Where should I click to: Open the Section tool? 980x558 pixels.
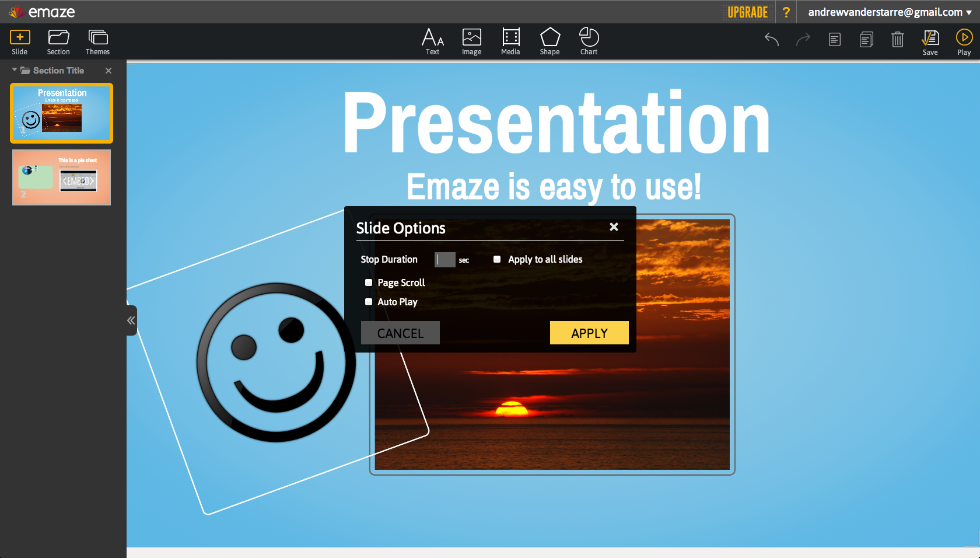pyautogui.click(x=58, y=42)
